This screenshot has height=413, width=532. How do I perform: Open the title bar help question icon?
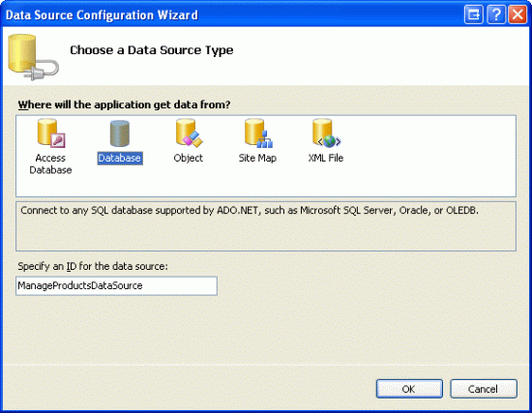coord(495,15)
